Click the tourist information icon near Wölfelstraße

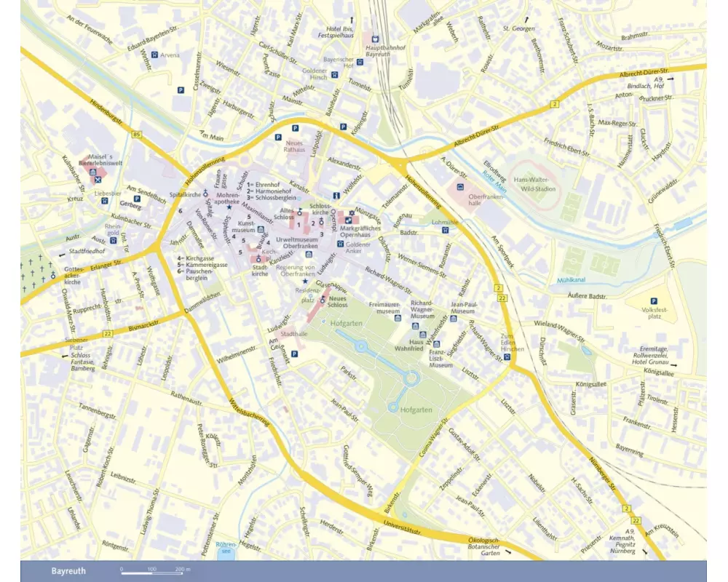click(x=336, y=196)
